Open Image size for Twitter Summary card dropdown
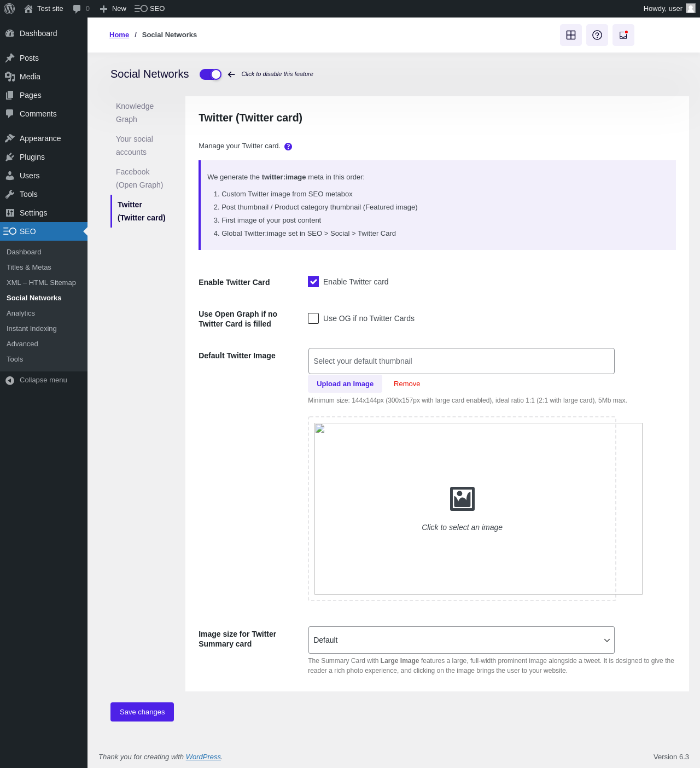The height and width of the screenshot is (768, 700). pos(462,640)
